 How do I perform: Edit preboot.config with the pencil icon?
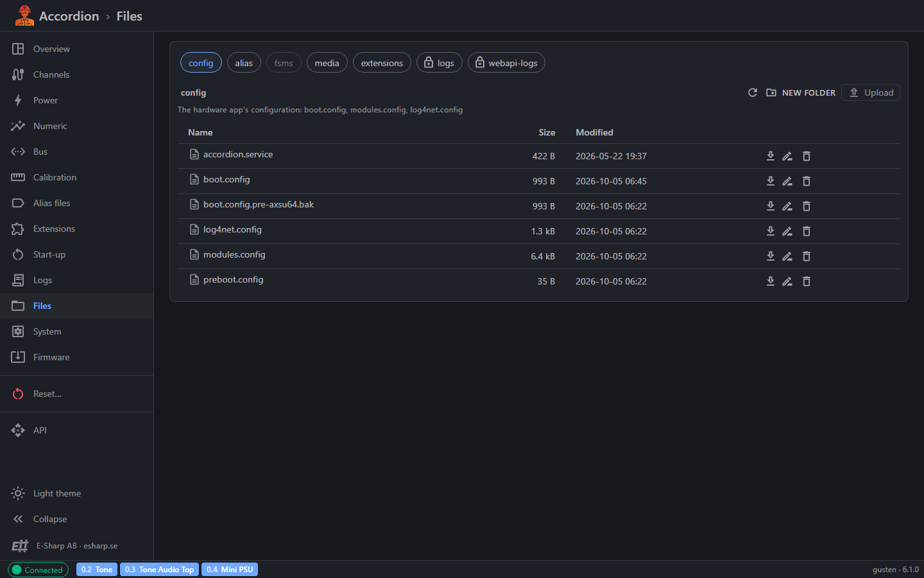coord(787,281)
